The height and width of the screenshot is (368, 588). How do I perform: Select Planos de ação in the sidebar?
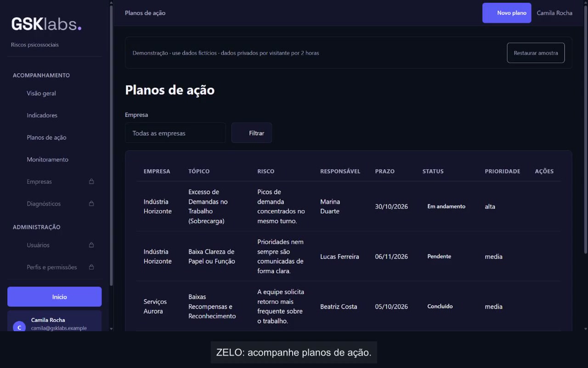46,138
